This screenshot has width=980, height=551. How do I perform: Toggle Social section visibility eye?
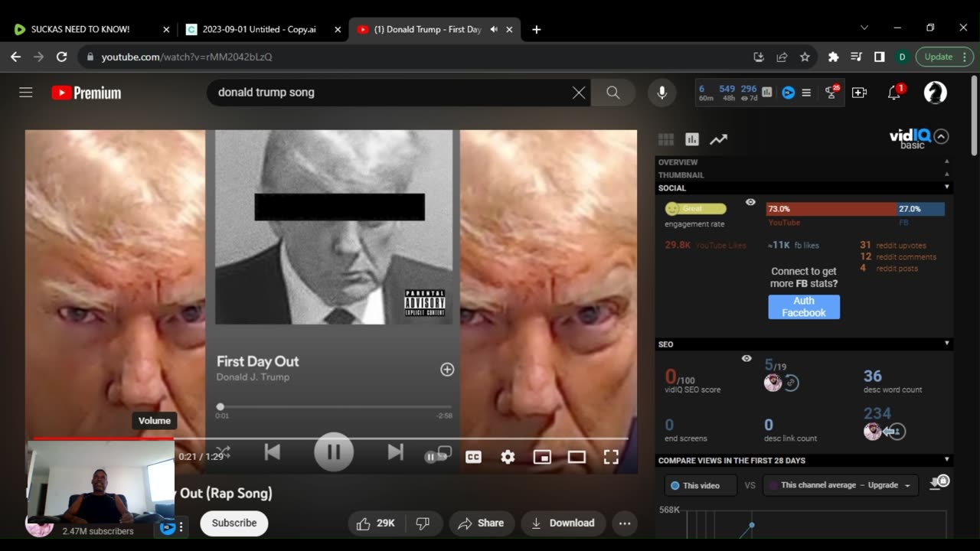pyautogui.click(x=750, y=202)
